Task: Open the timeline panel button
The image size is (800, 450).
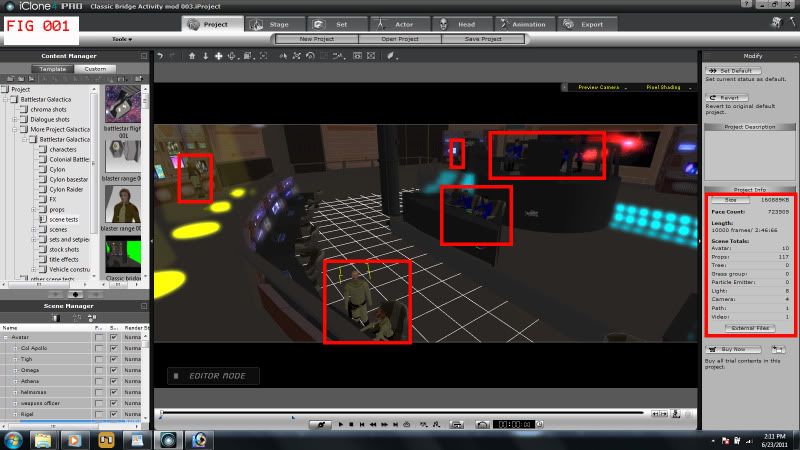Action: tap(457, 424)
